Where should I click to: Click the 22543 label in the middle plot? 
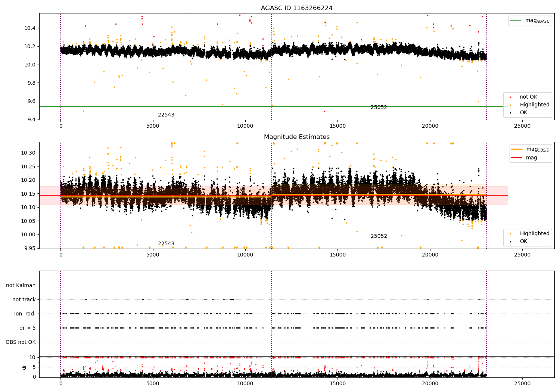pos(166,244)
